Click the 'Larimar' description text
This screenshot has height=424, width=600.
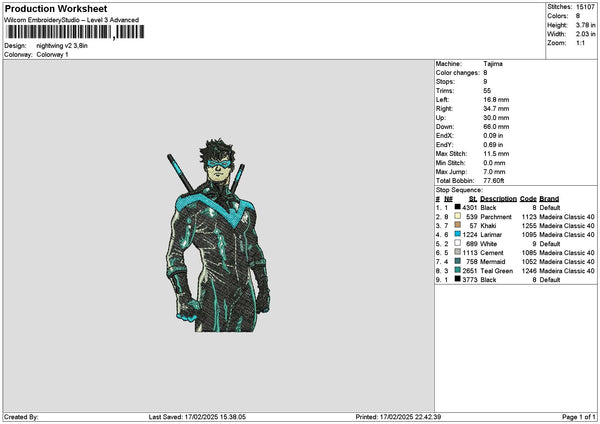pyautogui.click(x=491, y=235)
